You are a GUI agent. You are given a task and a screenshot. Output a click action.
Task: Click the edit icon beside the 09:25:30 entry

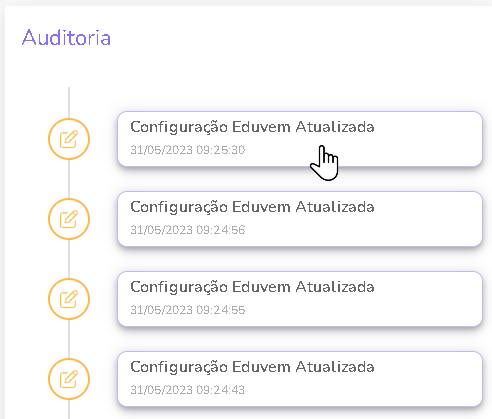(69, 139)
